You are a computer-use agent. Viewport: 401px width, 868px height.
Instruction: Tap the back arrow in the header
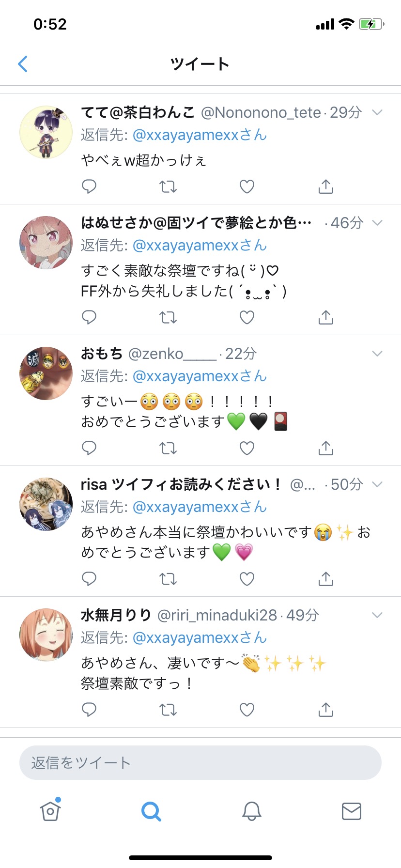23,64
